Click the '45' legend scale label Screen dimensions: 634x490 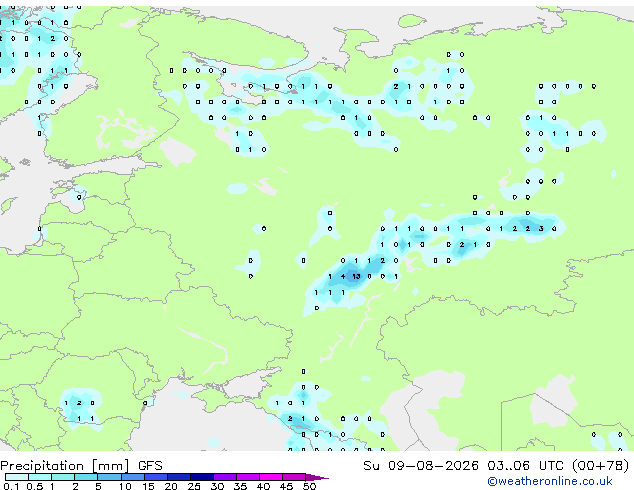pyautogui.click(x=286, y=486)
